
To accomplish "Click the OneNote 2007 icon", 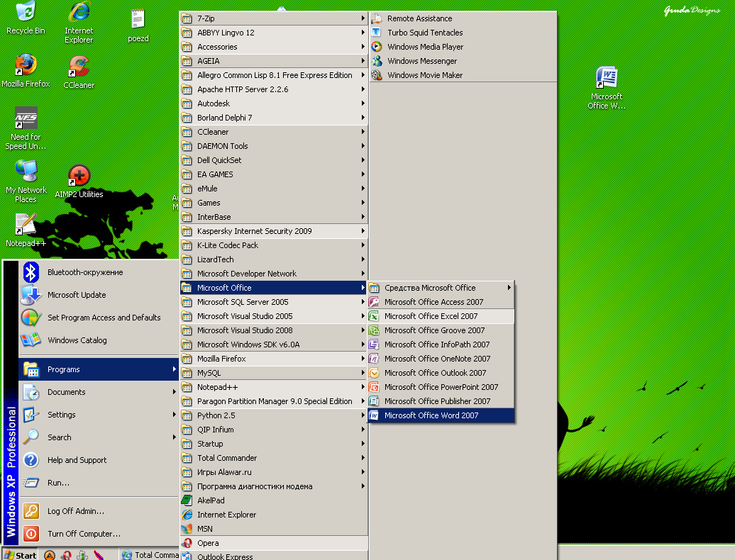I will point(374,359).
